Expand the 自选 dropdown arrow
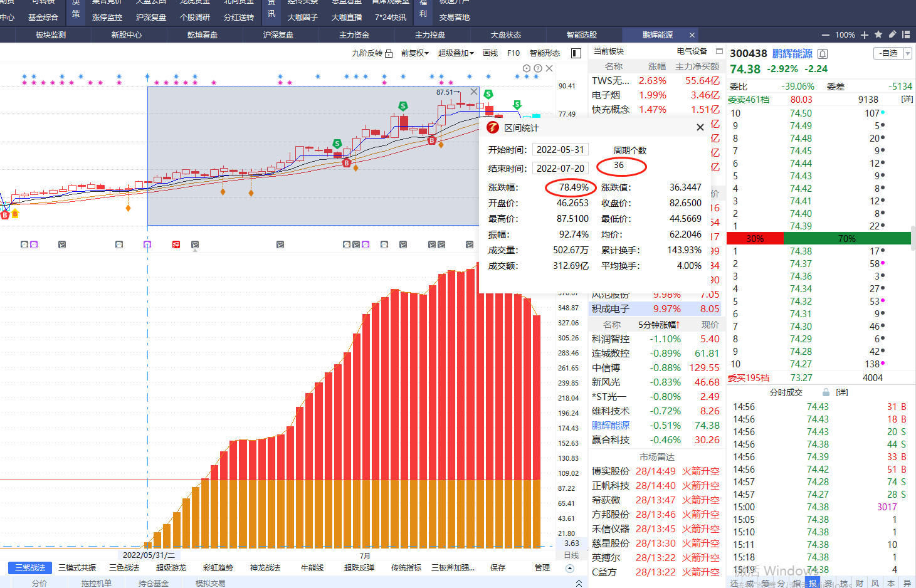Viewport: 916px width, 588px height. coord(908,53)
